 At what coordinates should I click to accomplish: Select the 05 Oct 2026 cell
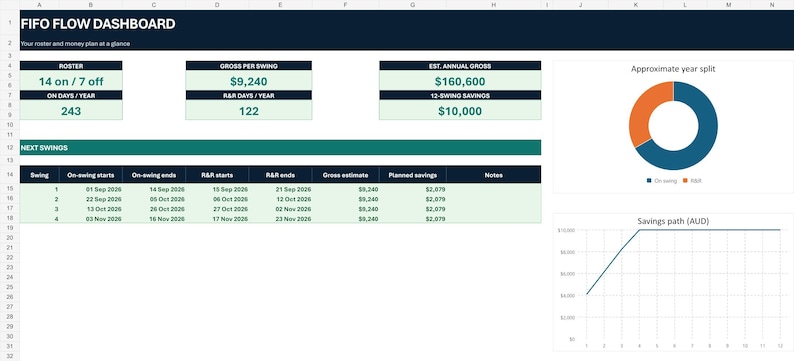tap(154, 199)
